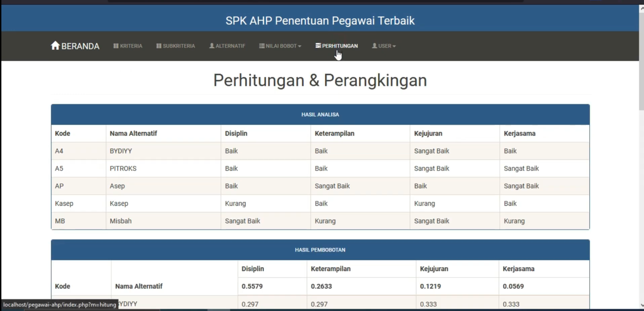Click the Alternatif person icon
Image resolution: width=644 pixels, height=311 pixels.
212,46
